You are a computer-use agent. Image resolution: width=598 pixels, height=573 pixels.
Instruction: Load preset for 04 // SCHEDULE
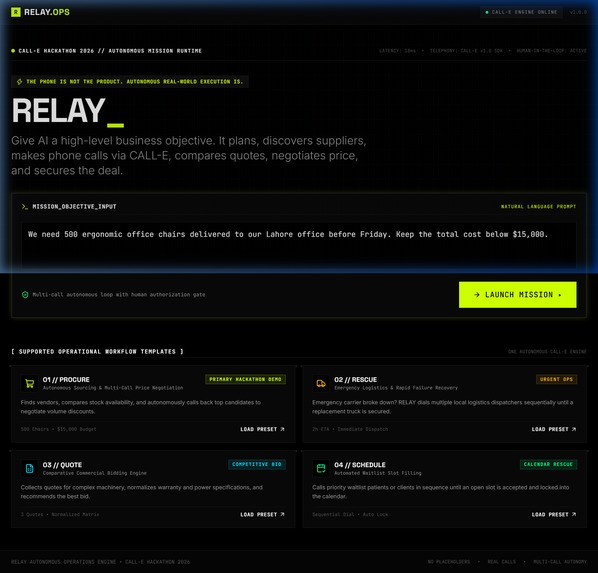[x=554, y=514]
